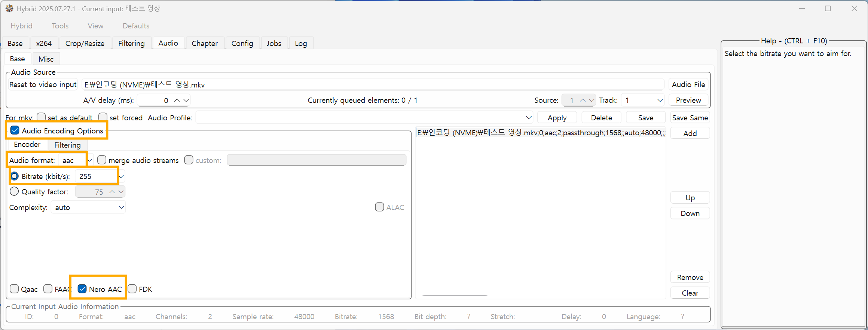Screen dimensions: 868x330
Task: Click the Add button
Action: (690, 133)
